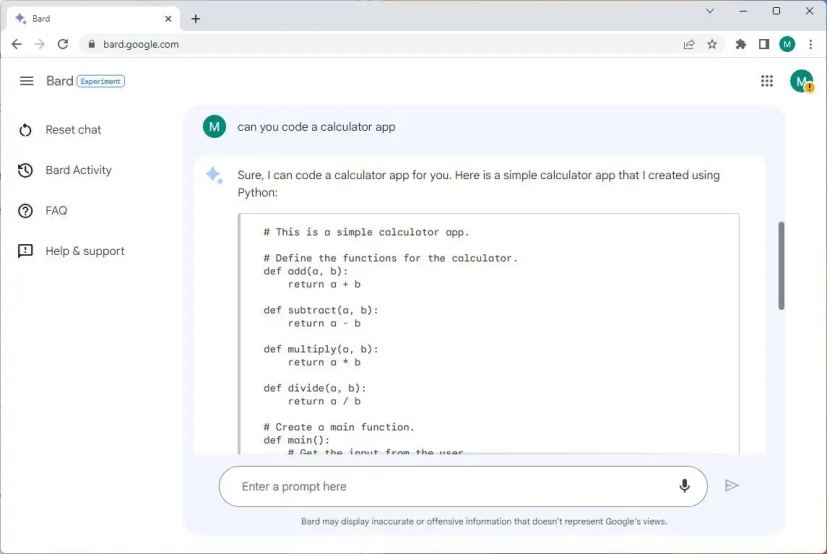This screenshot has width=827, height=554.
Task: Click the Experiment badge next to Bard
Action: [101, 81]
